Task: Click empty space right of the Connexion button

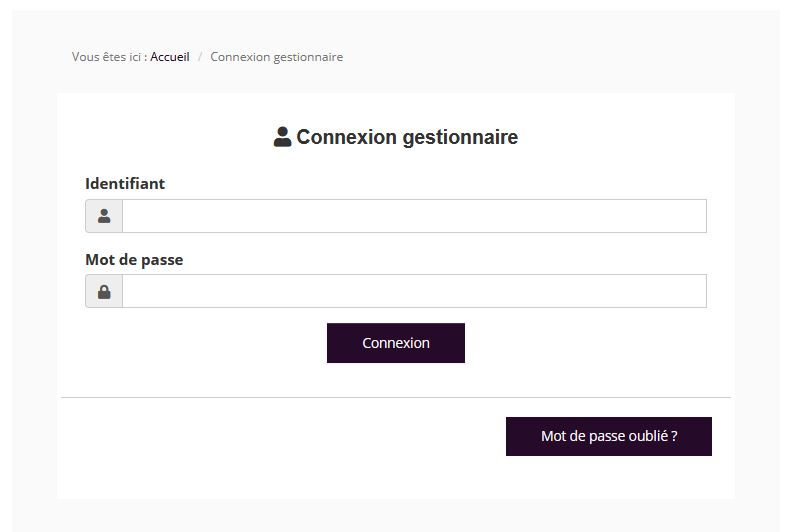Action: 590,343
